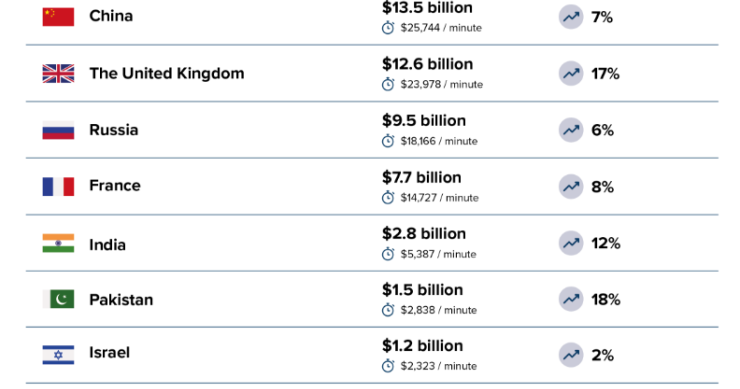Click the stopwatch icon next to $25,744 / minute
Screen dimensions: 740x389
pos(388,28)
